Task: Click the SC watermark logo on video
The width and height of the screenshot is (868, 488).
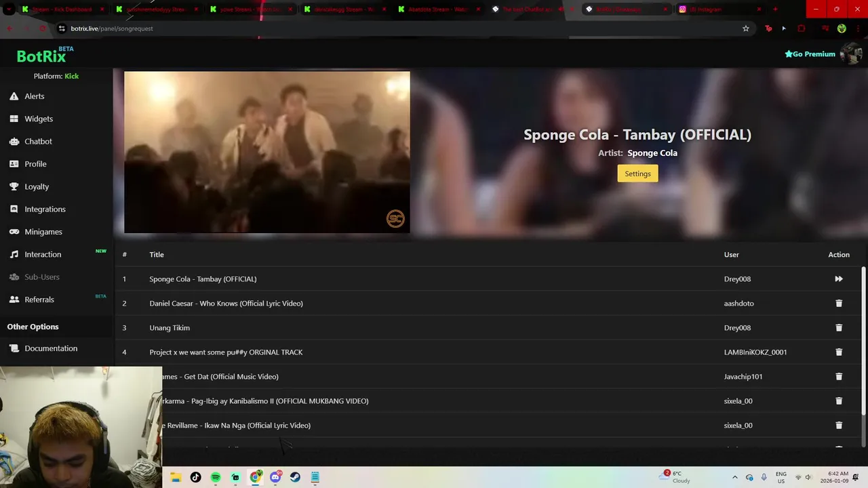Action: (x=395, y=218)
